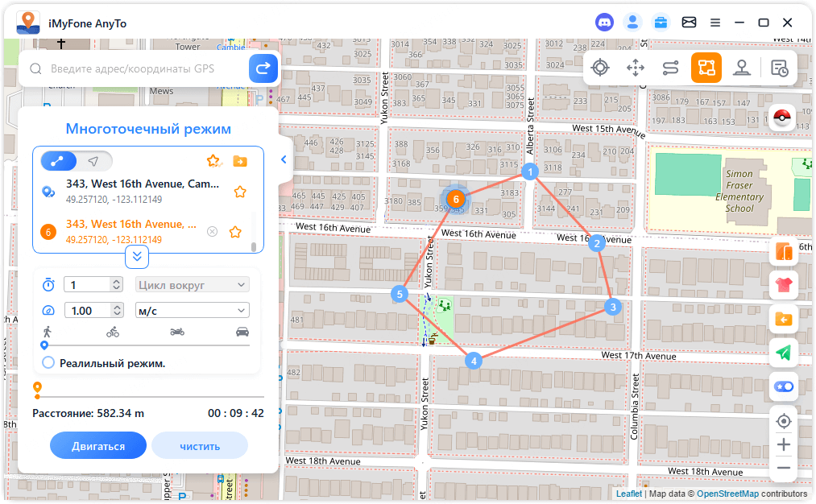The image size is (816, 504).
Task: Select Teleport mode crosshair icon
Action: 600,68
